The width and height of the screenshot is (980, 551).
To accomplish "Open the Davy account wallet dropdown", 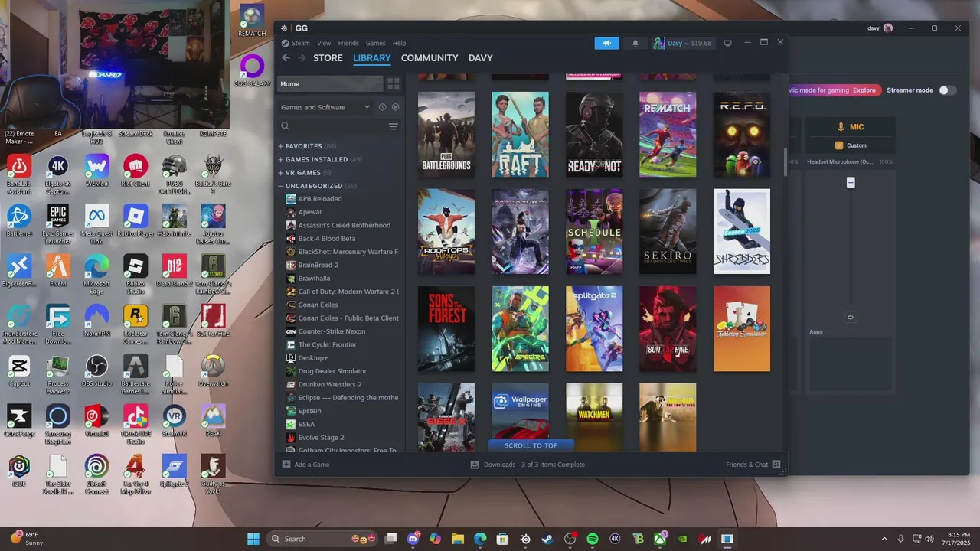I will (683, 43).
